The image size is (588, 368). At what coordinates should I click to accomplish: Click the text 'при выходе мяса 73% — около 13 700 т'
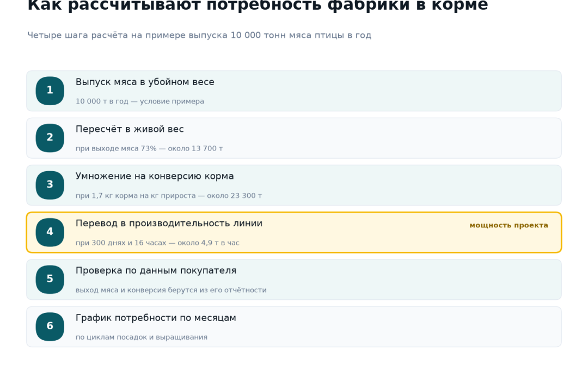point(149,149)
